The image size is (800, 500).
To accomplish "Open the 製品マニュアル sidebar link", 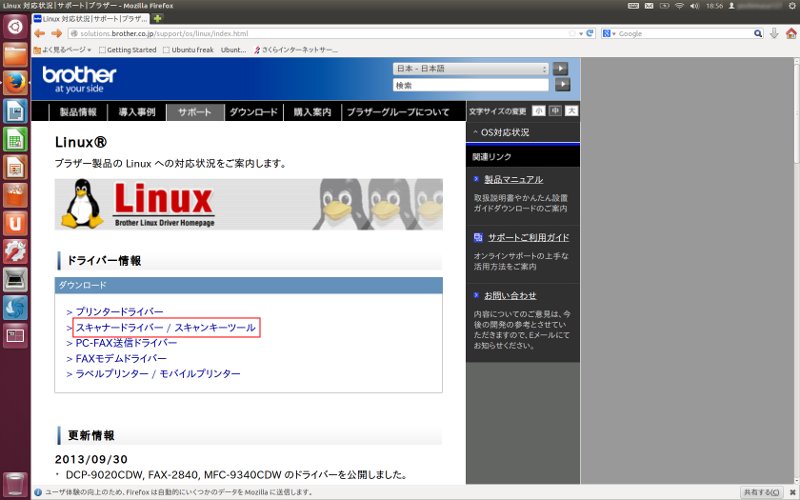I will [x=513, y=179].
